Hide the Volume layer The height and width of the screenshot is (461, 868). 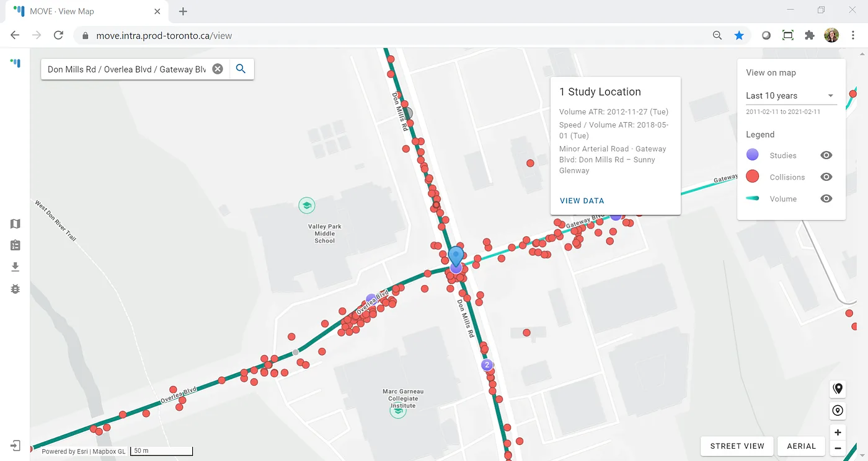(x=826, y=199)
